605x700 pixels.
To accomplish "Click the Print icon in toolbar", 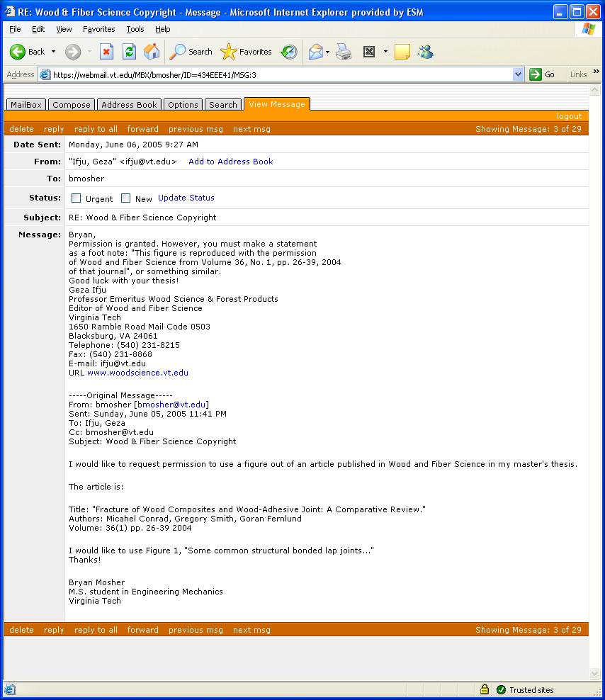I will pyautogui.click(x=344, y=52).
